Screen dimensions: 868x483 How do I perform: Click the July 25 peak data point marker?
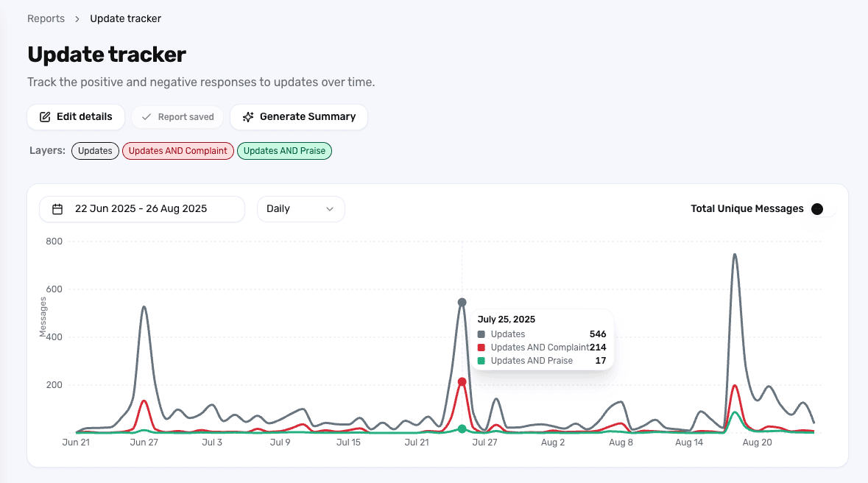tap(462, 301)
